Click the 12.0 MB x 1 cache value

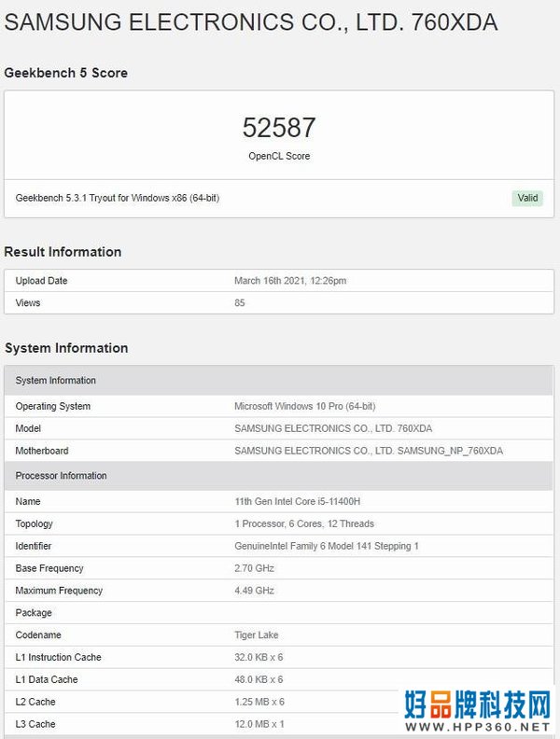(259, 724)
